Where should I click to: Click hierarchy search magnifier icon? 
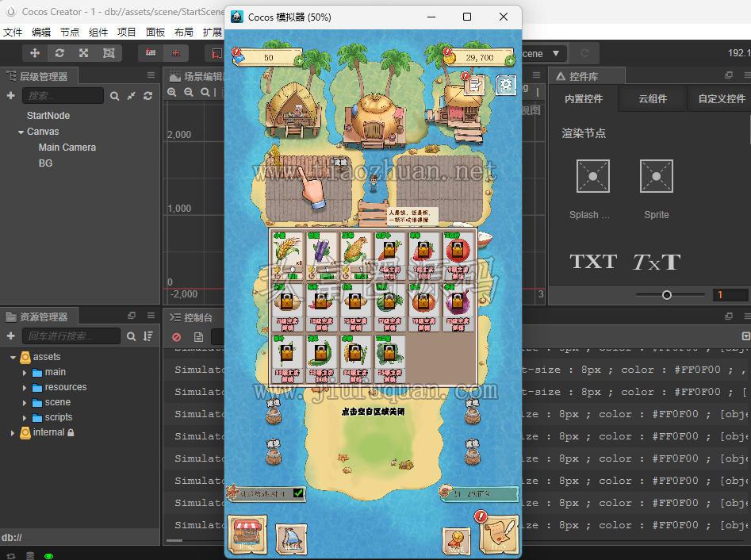tap(114, 96)
